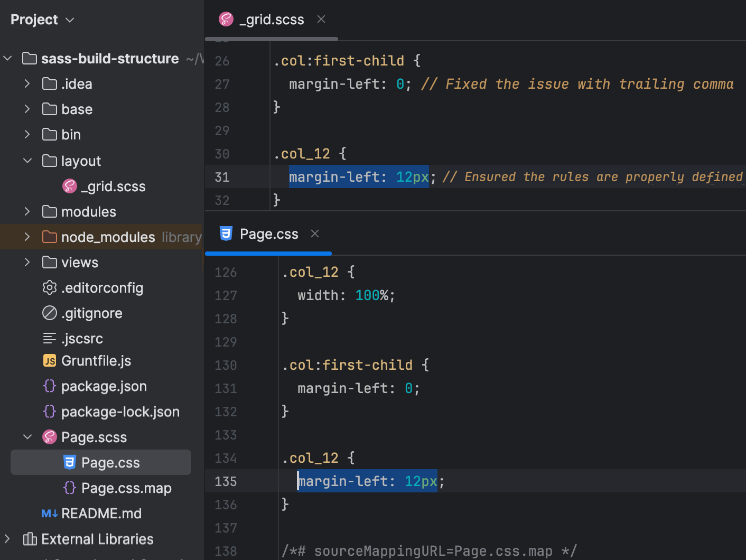Screen dimensions: 746x560
Task: Click the gear icon next to .editorconfig
Action: click(x=49, y=288)
